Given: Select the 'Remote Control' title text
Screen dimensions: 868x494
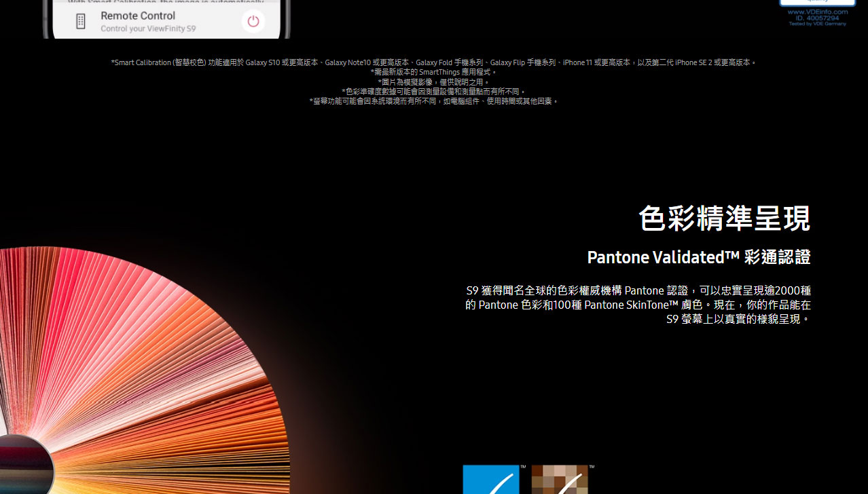Looking at the screenshot, I should 138,16.
